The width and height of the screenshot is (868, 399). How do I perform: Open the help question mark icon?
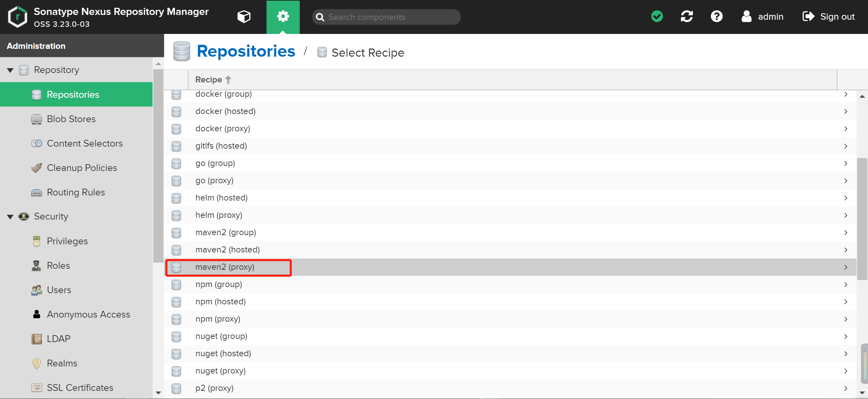[x=716, y=17]
